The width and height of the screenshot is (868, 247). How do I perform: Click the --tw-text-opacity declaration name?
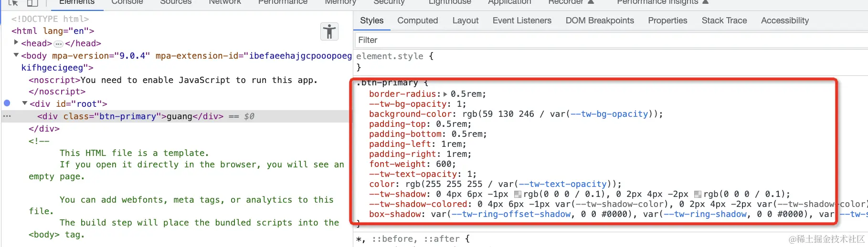(413, 174)
